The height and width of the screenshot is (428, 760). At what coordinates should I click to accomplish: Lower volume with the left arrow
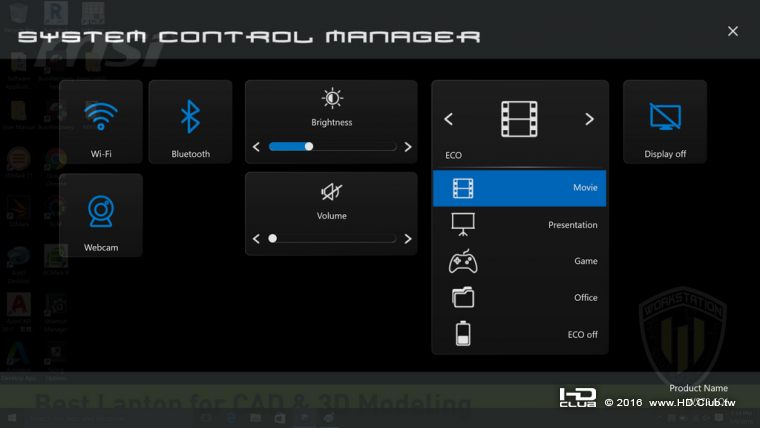tap(256, 238)
